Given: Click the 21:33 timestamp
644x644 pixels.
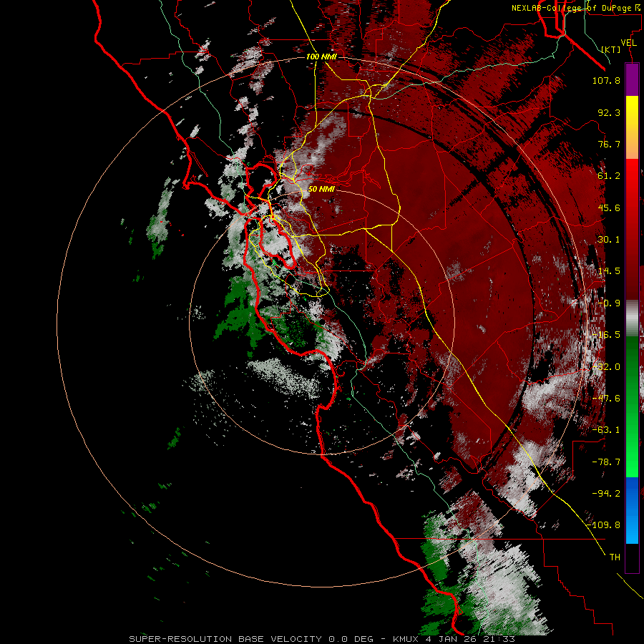Looking at the screenshot, I should pos(500,639).
